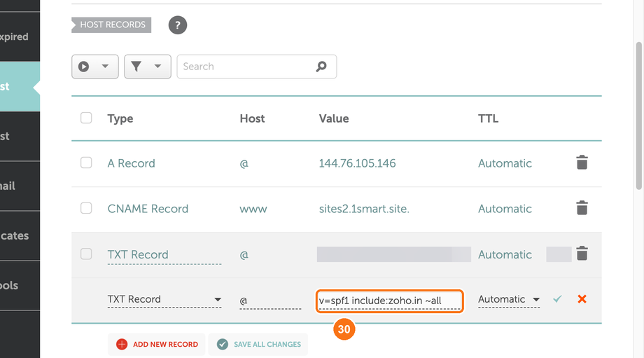Tick the CNAME Record row checkbox
This screenshot has height=358, width=644.
86,208
